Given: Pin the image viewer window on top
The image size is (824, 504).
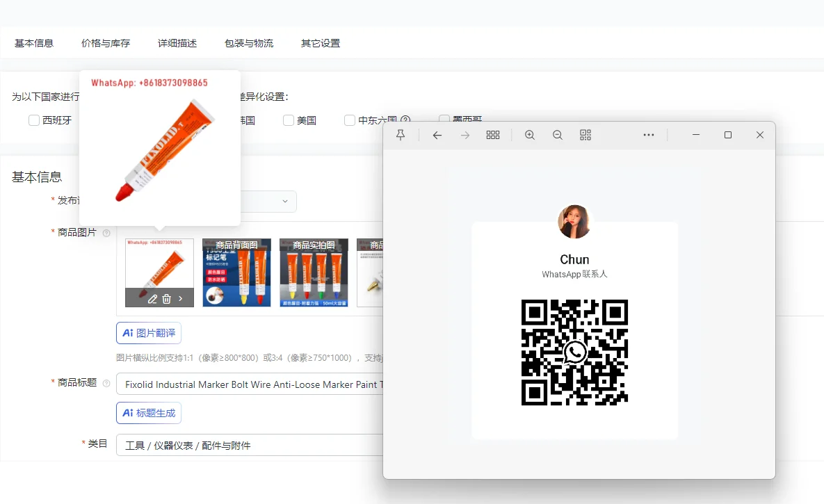Looking at the screenshot, I should (401, 135).
